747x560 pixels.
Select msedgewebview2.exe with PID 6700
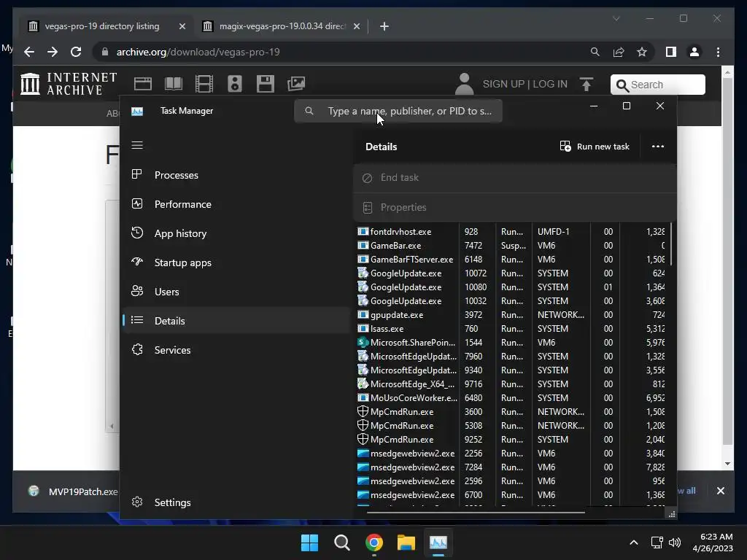tap(511, 495)
